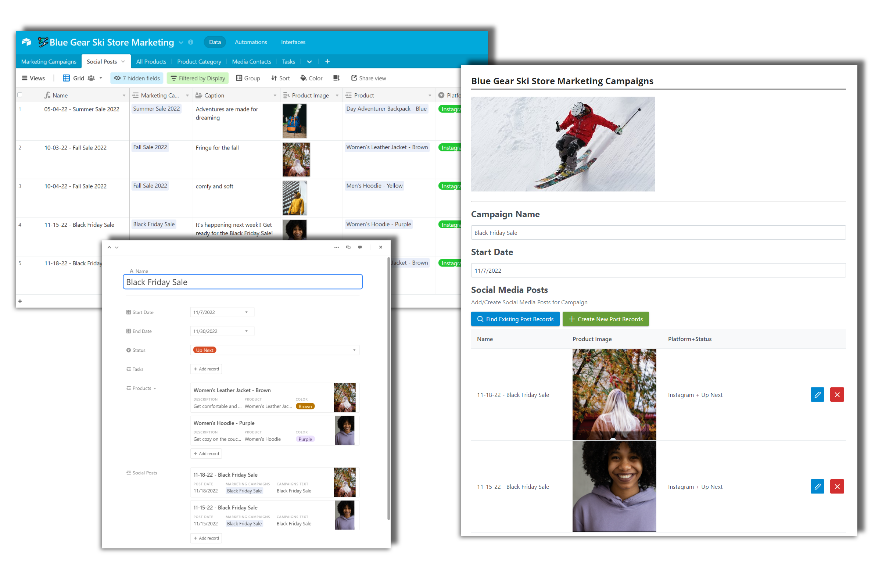The height and width of the screenshot is (588, 882).
Task: Click the edit pencil icon on 11-18-22 post
Action: pyautogui.click(x=818, y=394)
